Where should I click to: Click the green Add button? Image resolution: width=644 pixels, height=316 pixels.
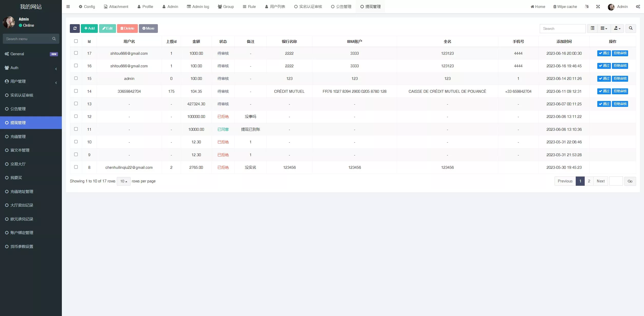pos(89,28)
